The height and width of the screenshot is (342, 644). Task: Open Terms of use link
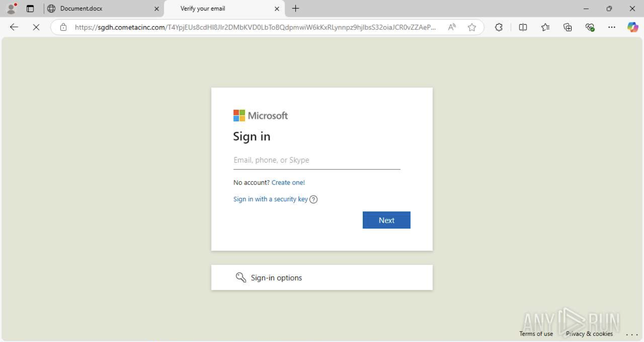536,334
